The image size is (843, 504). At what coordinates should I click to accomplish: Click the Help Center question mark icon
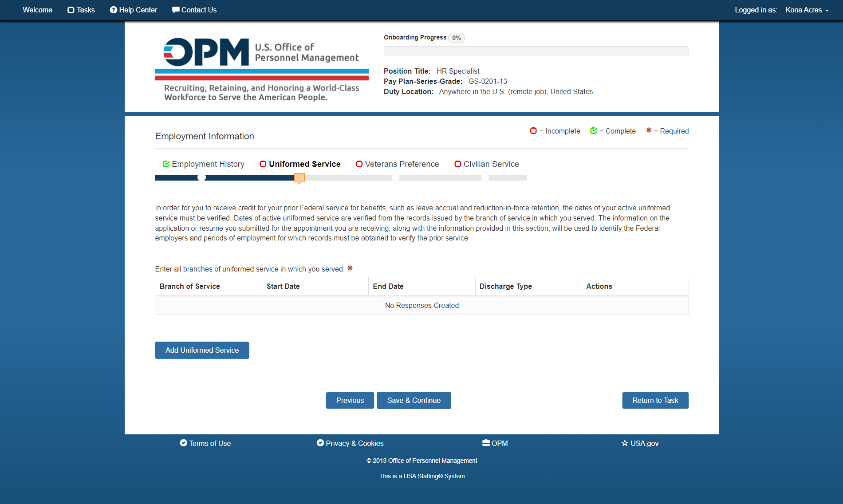(x=114, y=10)
